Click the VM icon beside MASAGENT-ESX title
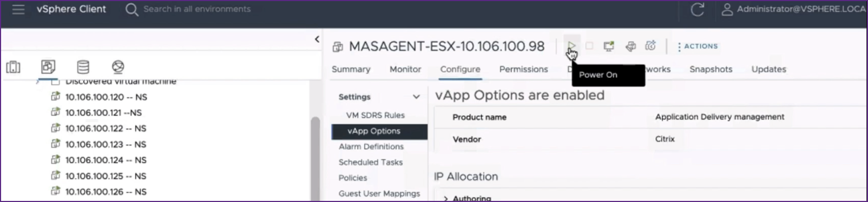 338,46
